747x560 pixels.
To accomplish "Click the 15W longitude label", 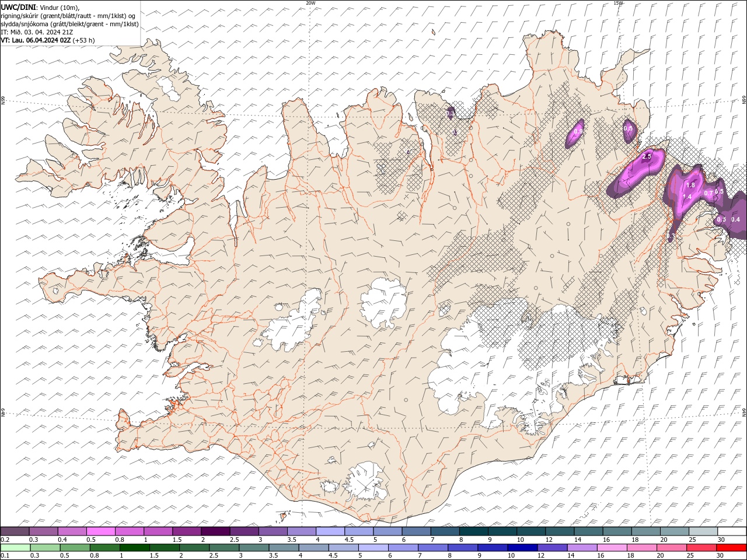I will [x=618, y=3].
